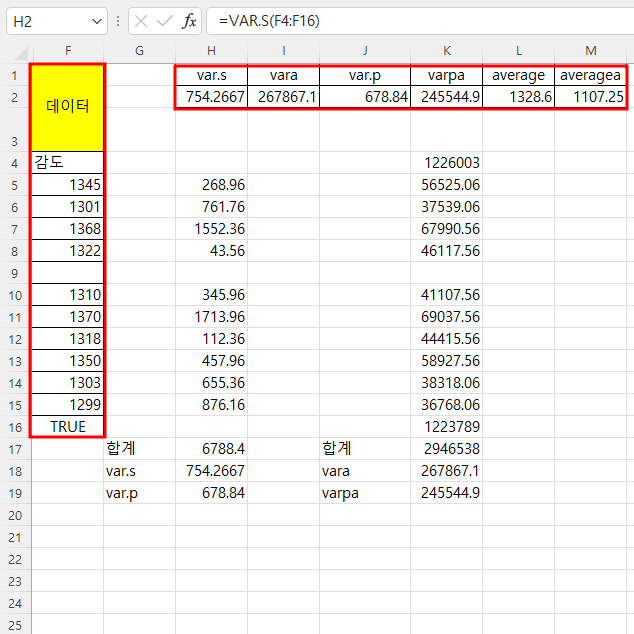Click the TRUE cell in column F

(x=68, y=427)
